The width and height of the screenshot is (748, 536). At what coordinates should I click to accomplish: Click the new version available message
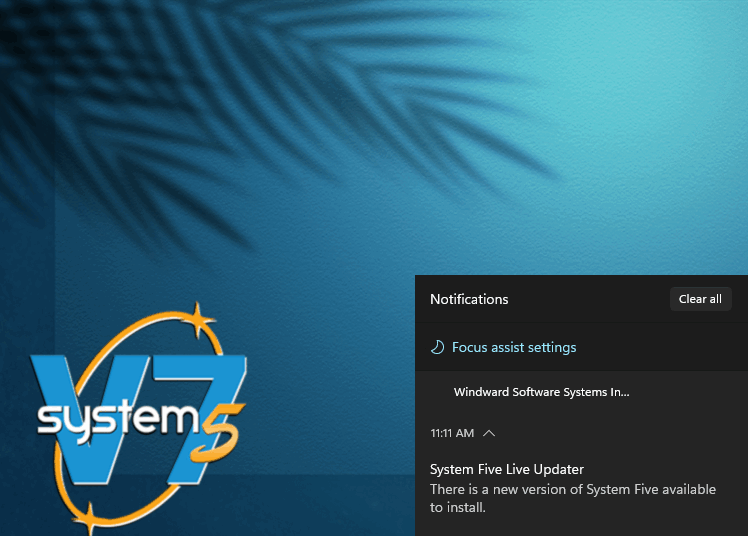pos(573,498)
